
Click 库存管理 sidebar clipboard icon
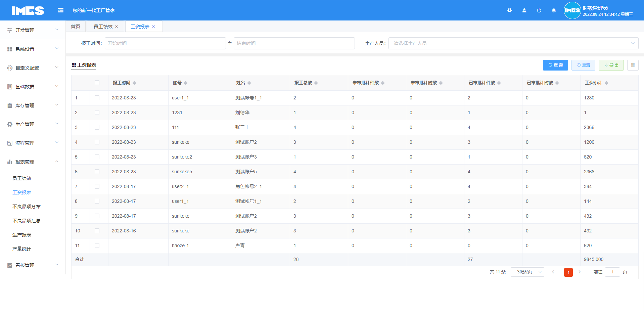[10, 105]
